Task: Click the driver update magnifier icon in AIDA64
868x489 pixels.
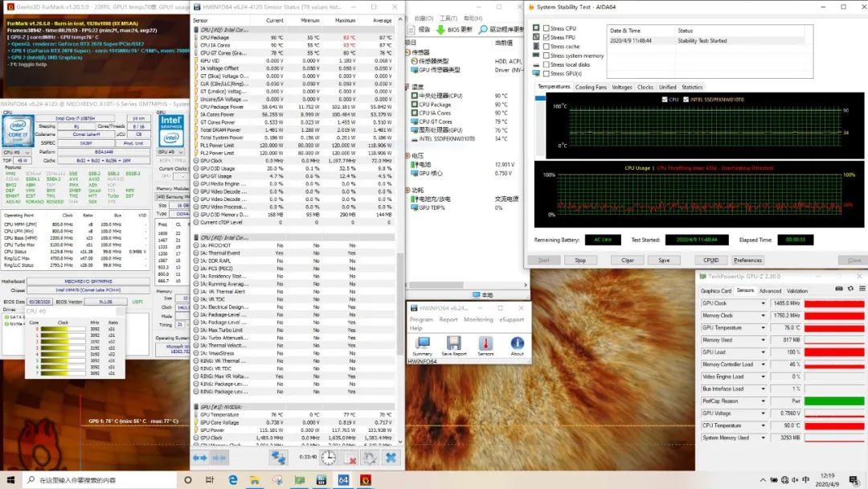Action: point(483,29)
